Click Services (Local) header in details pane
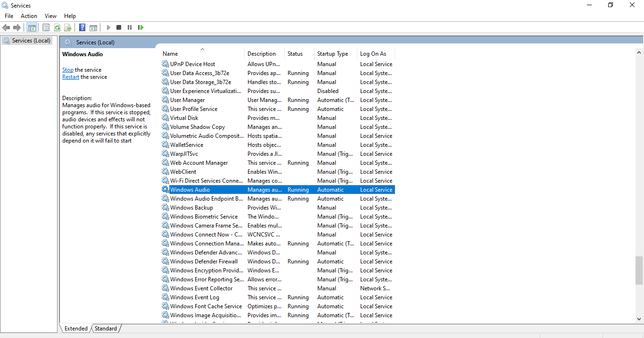The image size is (644, 338). tap(95, 42)
